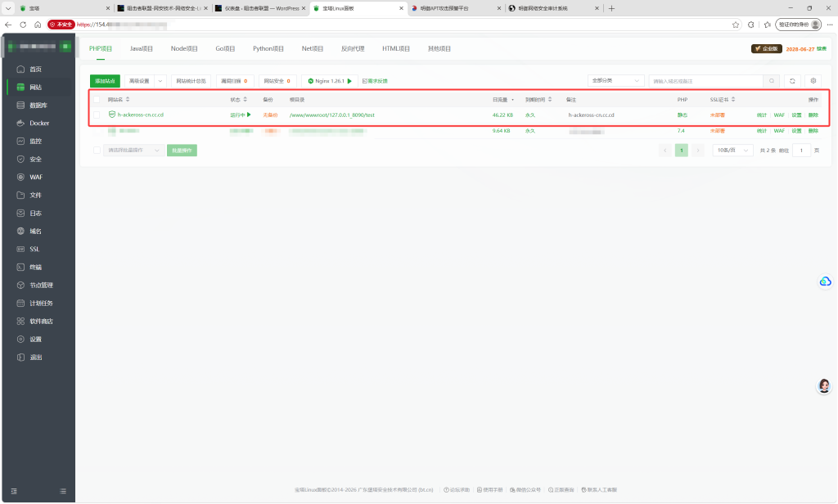Click the Nginx 1.26.1 status button
838x504 pixels.
click(x=330, y=81)
